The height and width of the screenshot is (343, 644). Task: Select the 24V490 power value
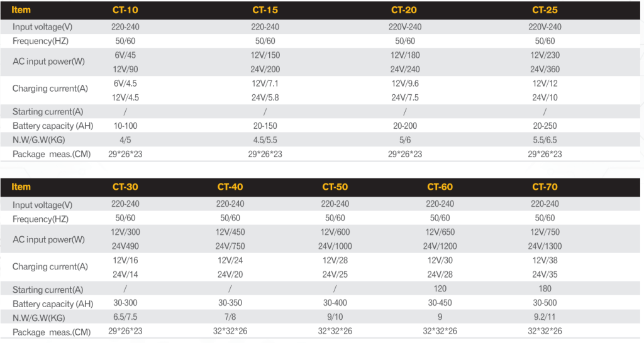[125, 246]
